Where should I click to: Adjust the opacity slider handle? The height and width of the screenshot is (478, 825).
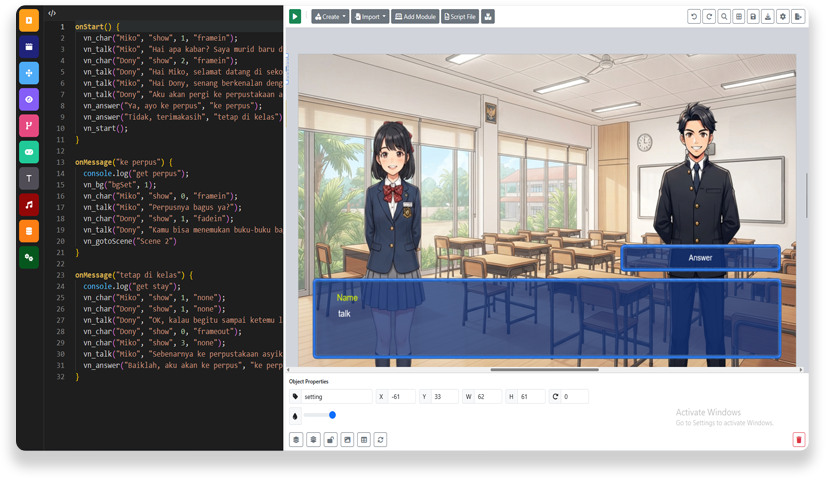(x=333, y=415)
